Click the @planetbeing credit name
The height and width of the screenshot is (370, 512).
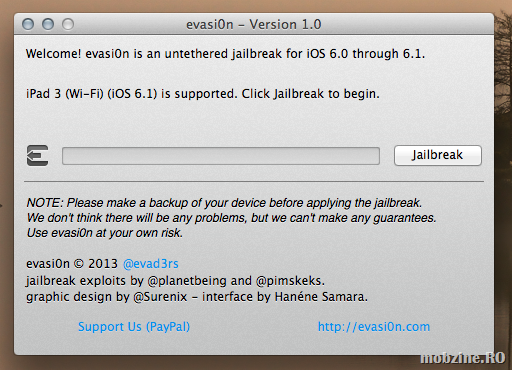pos(187,281)
